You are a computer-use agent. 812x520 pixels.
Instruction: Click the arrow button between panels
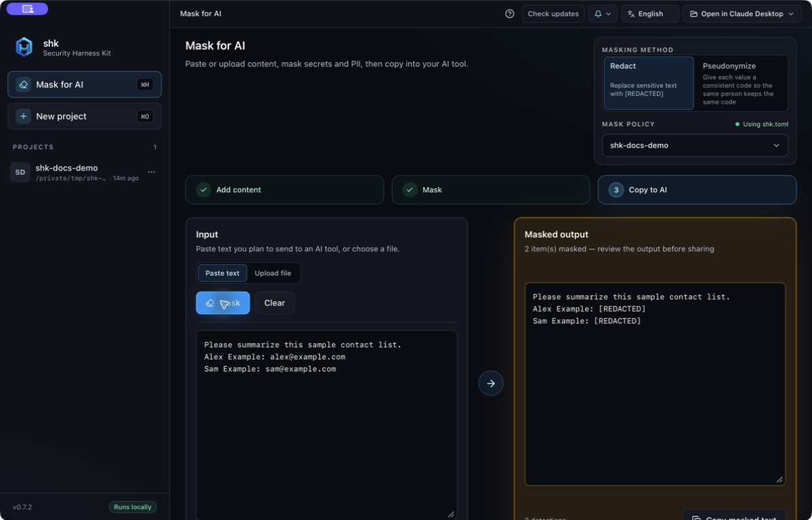(x=491, y=383)
